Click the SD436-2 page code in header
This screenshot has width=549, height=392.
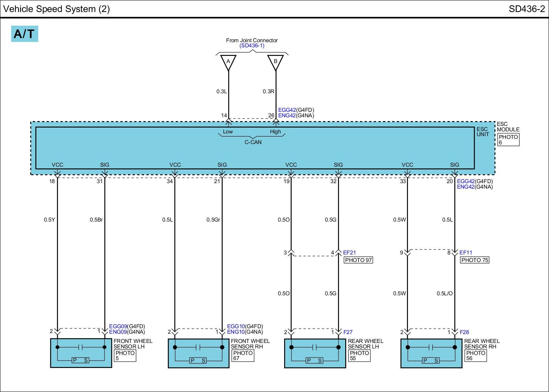coord(526,9)
